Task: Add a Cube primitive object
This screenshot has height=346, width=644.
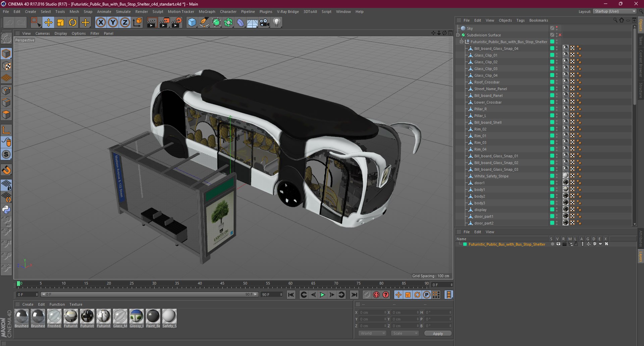Action: (192, 22)
